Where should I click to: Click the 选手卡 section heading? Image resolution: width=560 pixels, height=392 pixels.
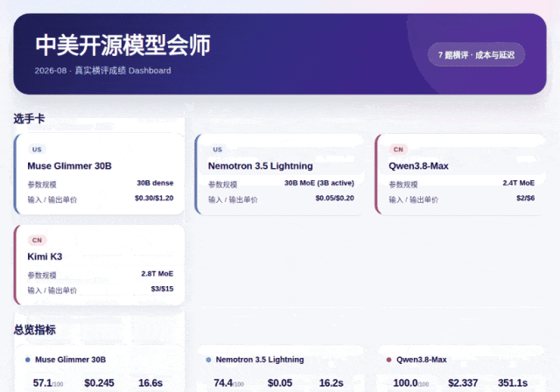[29, 118]
